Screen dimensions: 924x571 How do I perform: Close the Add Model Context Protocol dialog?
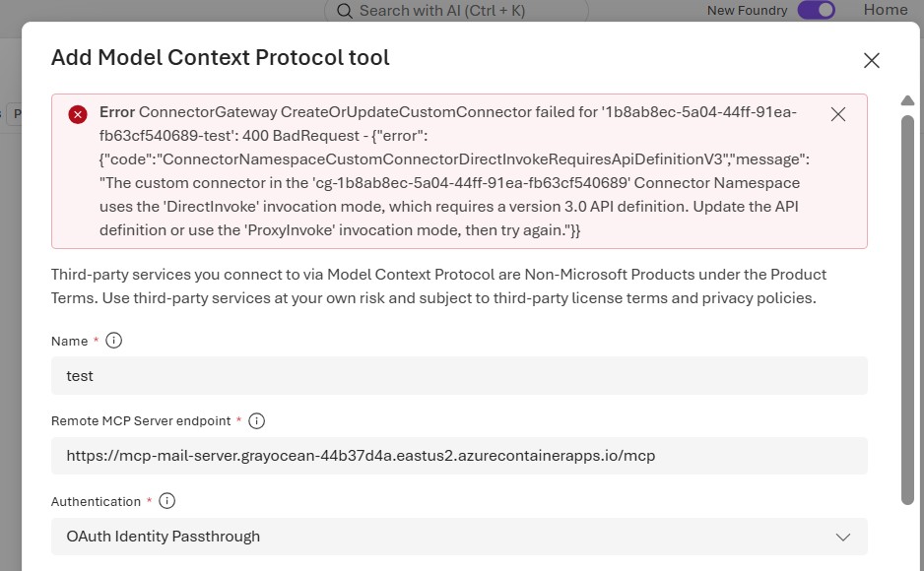point(872,60)
